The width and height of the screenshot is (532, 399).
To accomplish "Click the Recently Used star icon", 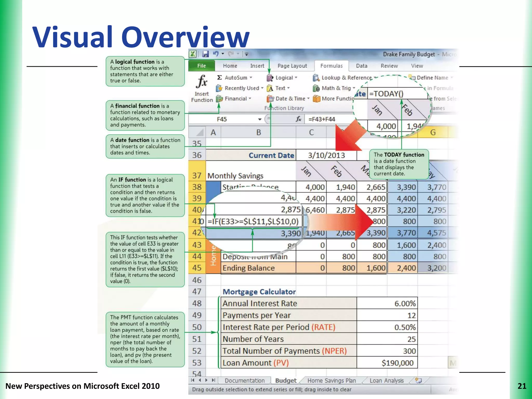I will [219, 88].
